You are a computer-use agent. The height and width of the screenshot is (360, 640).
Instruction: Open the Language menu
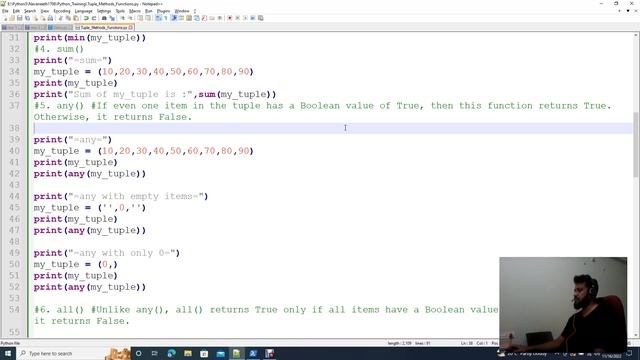84,11
